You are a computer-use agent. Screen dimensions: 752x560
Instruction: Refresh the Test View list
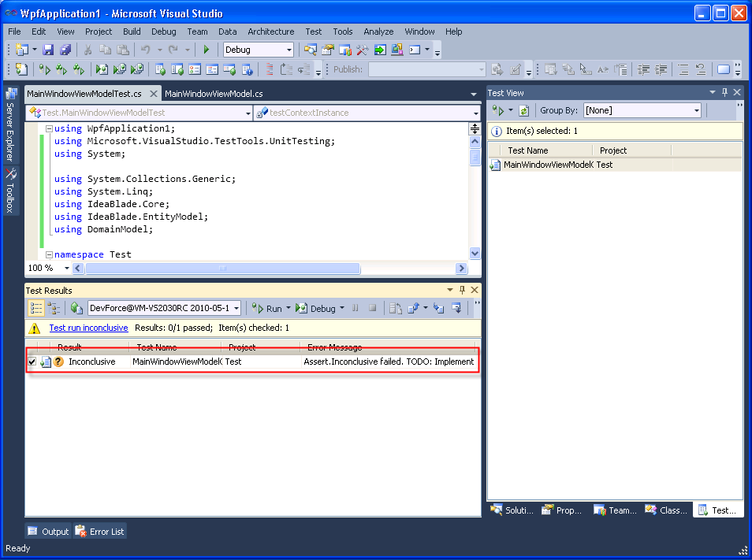click(x=523, y=110)
